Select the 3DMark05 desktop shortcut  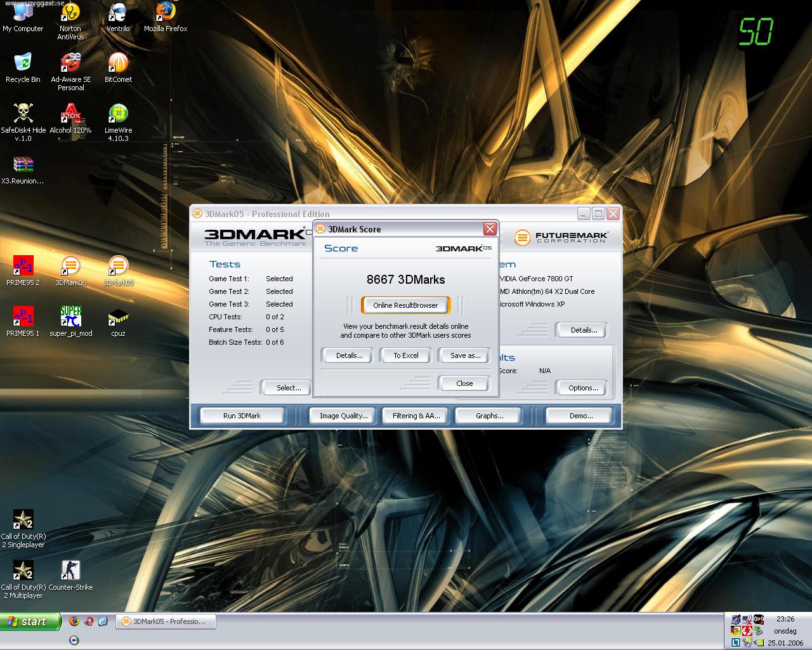click(x=118, y=271)
